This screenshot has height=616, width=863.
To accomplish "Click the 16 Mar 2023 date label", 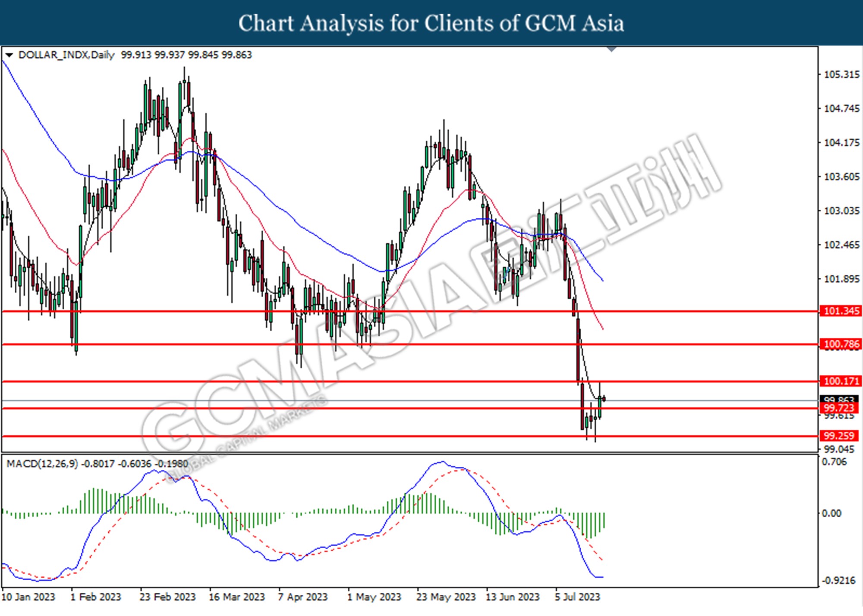I will tap(236, 597).
